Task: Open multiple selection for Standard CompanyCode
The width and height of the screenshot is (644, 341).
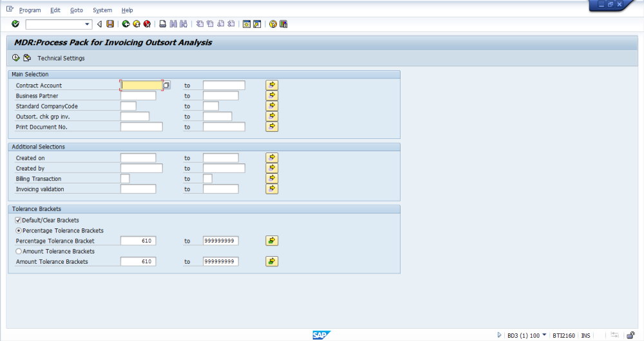Action: click(272, 106)
